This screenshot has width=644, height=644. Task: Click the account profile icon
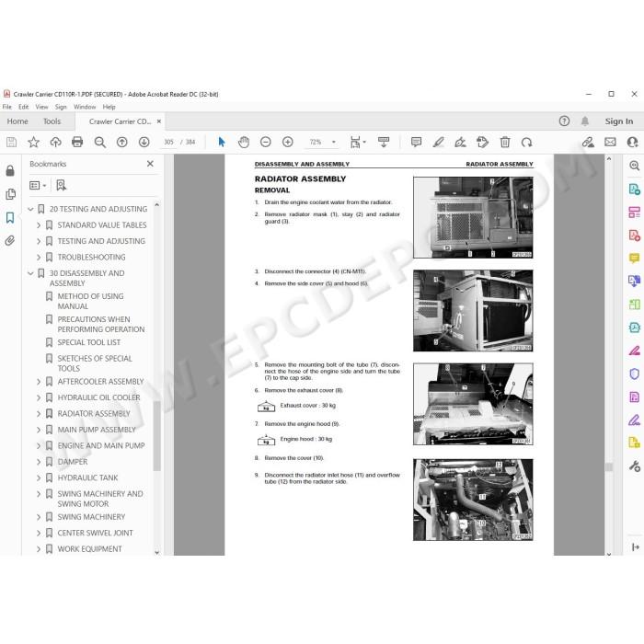coord(633,142)
